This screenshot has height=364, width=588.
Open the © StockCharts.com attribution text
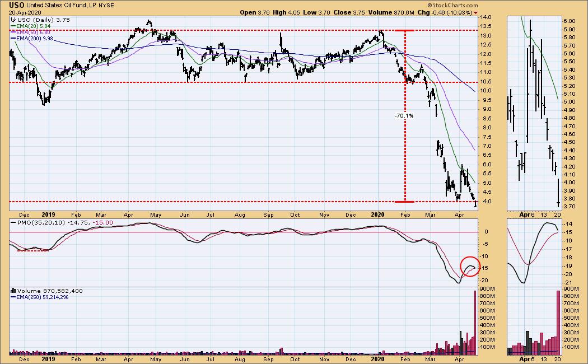pos(452,5)
